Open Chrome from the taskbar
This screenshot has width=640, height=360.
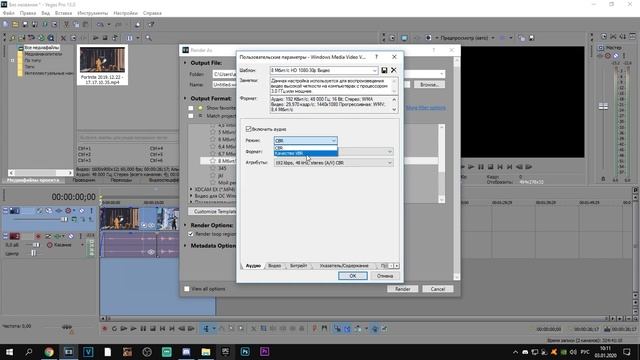click(49, 352)
